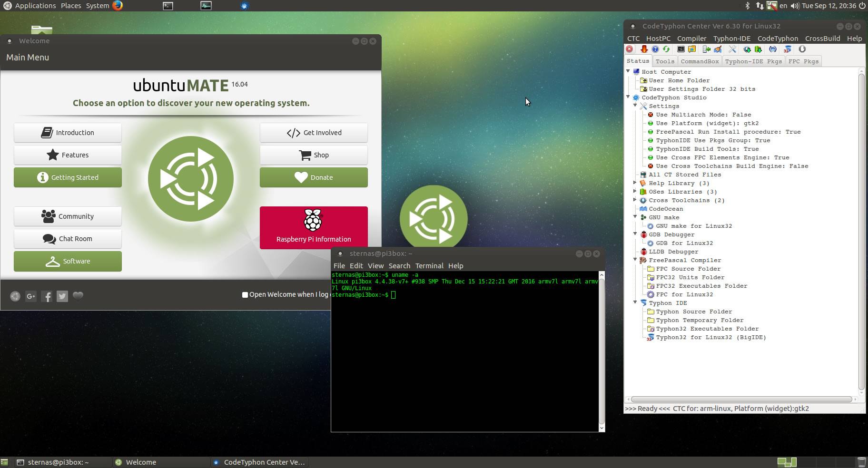
Task: Collapse the Host Computer tree node
Action: [x=628, y=71]
